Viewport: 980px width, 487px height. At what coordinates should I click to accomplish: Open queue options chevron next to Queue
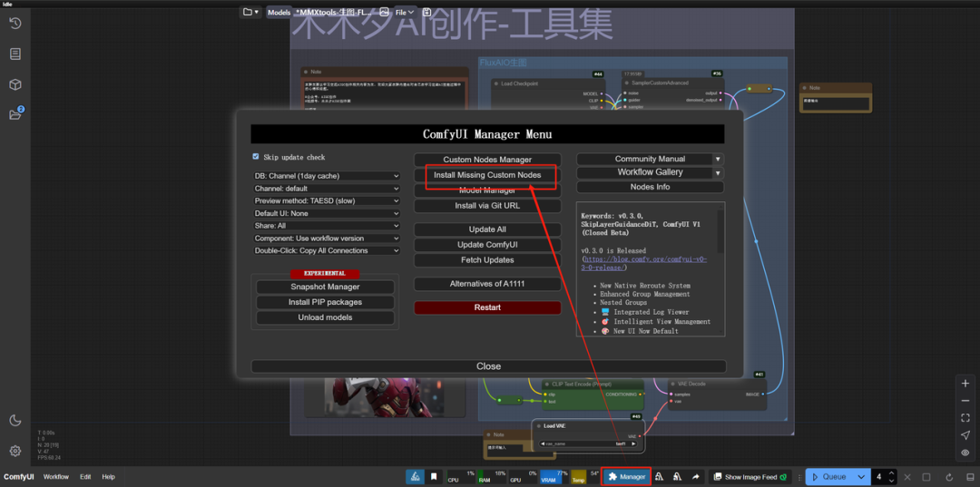pos(860,477)
